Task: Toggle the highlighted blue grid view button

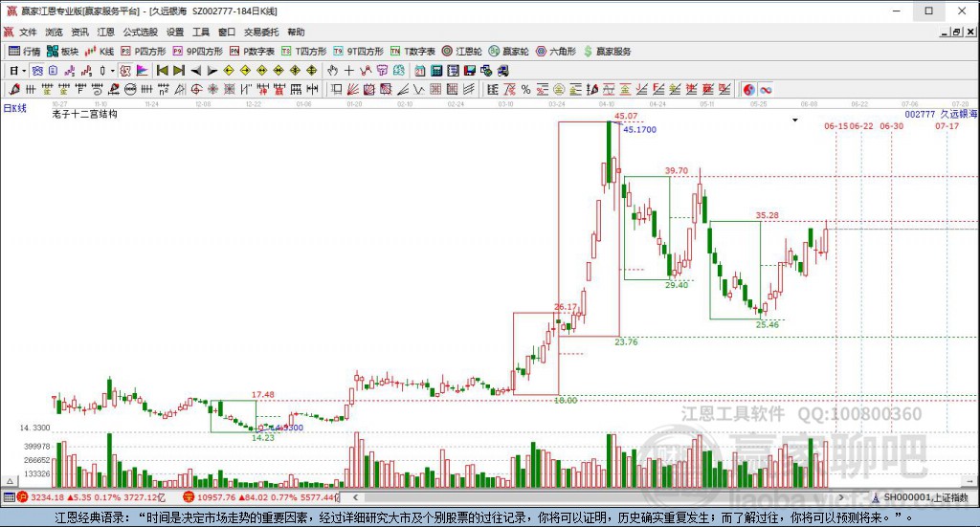Action: (x=37, y=71)
